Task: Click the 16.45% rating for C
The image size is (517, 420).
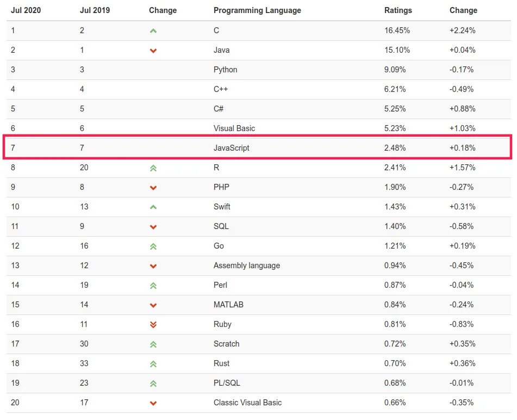Action: (397, 30)
